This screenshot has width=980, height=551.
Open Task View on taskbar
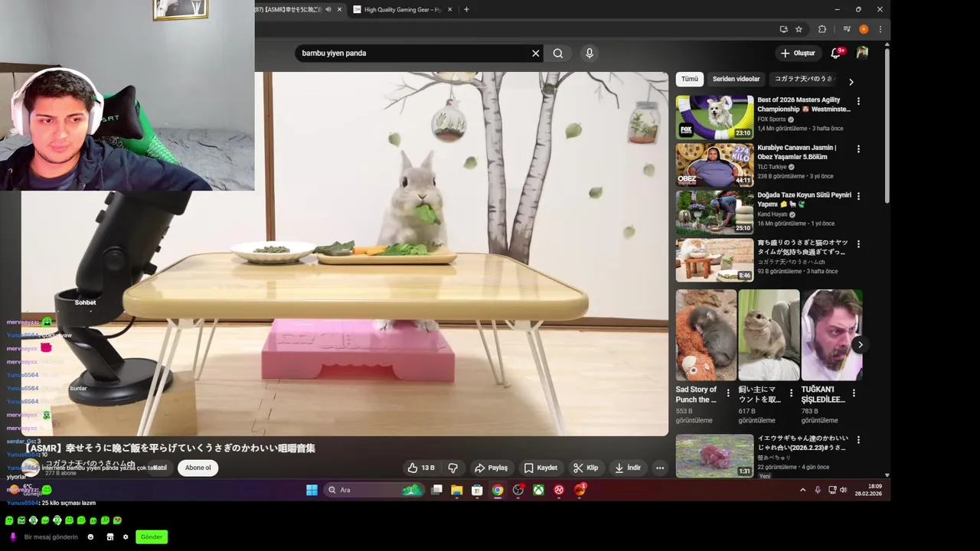(x=436, y=490)
